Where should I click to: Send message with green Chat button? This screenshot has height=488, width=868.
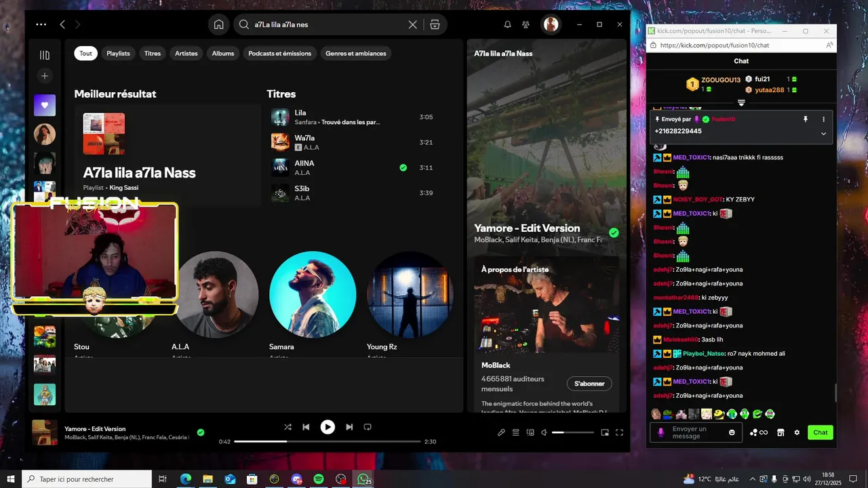tap(821, 432)
